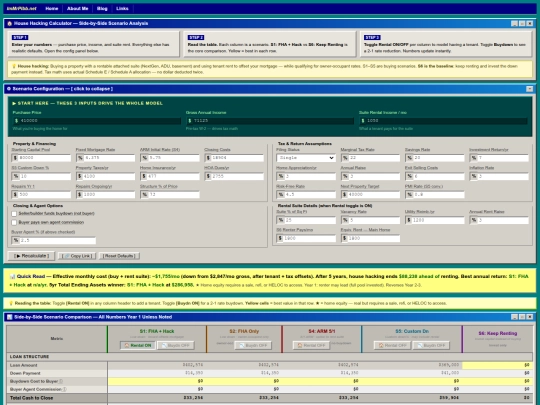540x405 pixels.
Task: Toggle Rental ON under S1: FHA + Hack
Action: click(x=138, y=345)
